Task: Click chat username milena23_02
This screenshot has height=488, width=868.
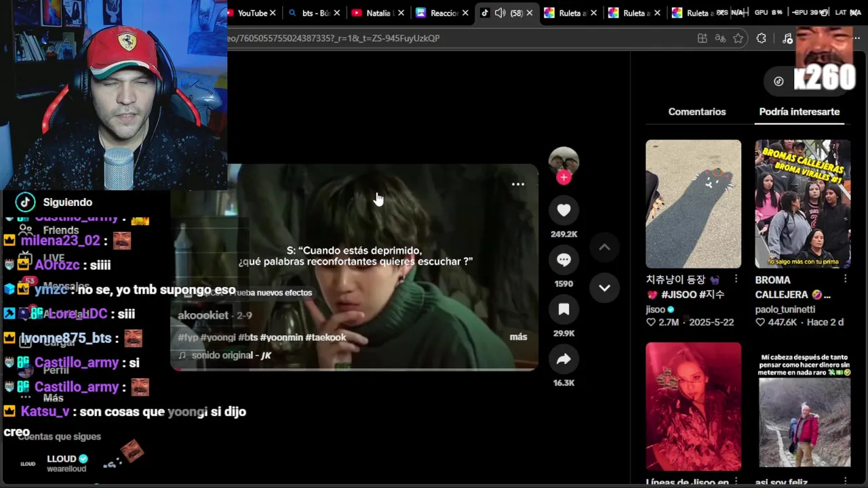Action: [60, 241]
